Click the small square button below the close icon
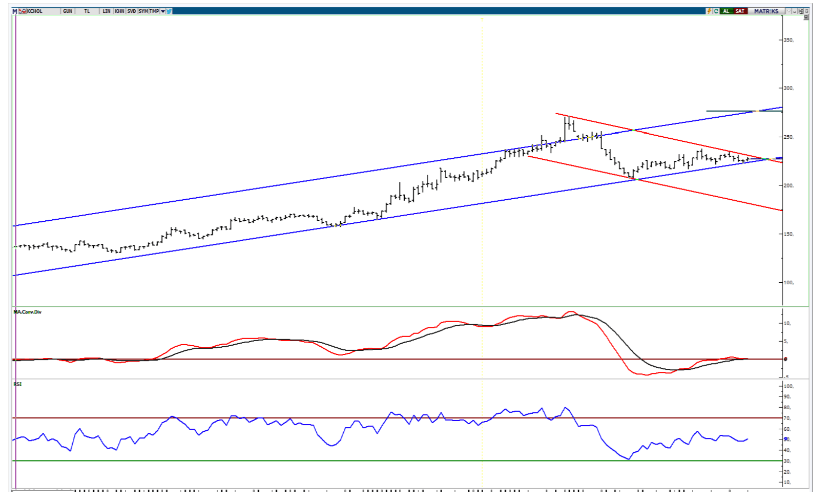Screen dimensions: 830x504 pos(806,17)
